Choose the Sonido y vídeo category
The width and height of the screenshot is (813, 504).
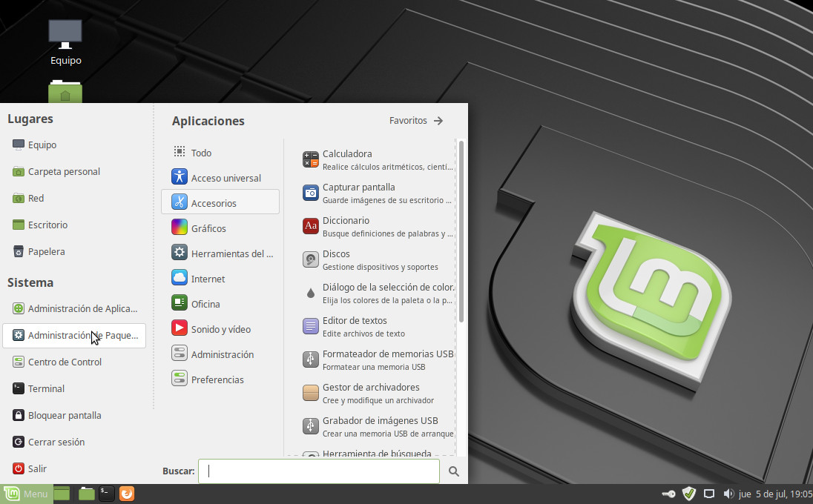pyautogui.click(x=221, y=329)
